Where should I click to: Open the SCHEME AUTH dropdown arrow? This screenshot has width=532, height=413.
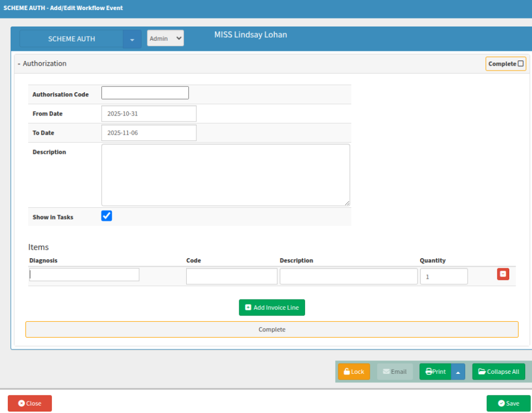point(132,39)
